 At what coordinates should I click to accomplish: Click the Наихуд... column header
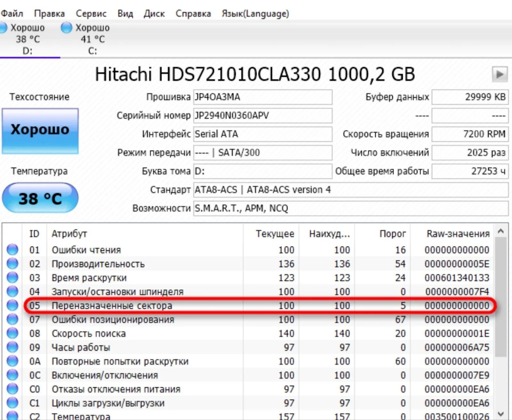pyautogui.click(x=326, y=234)
